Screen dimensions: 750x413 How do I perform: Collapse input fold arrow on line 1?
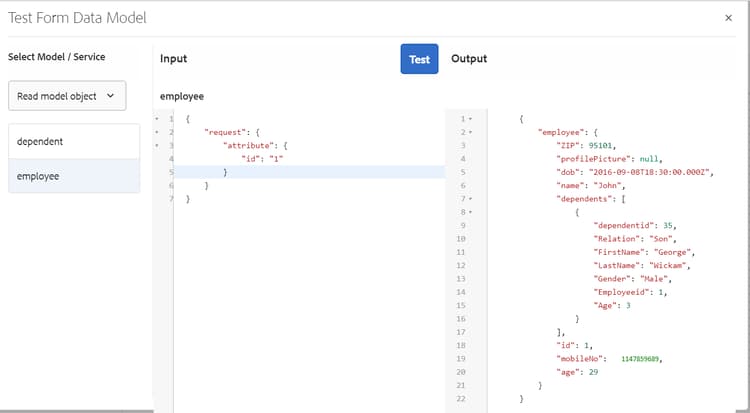[x=157, y=119]
